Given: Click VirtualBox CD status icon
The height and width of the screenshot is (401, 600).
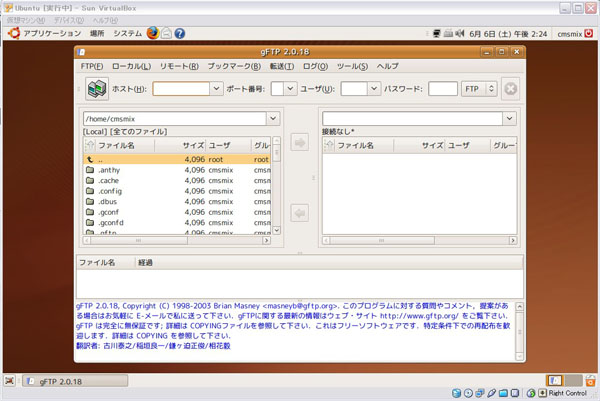Looking at the screenshot, I should (468, 393).
